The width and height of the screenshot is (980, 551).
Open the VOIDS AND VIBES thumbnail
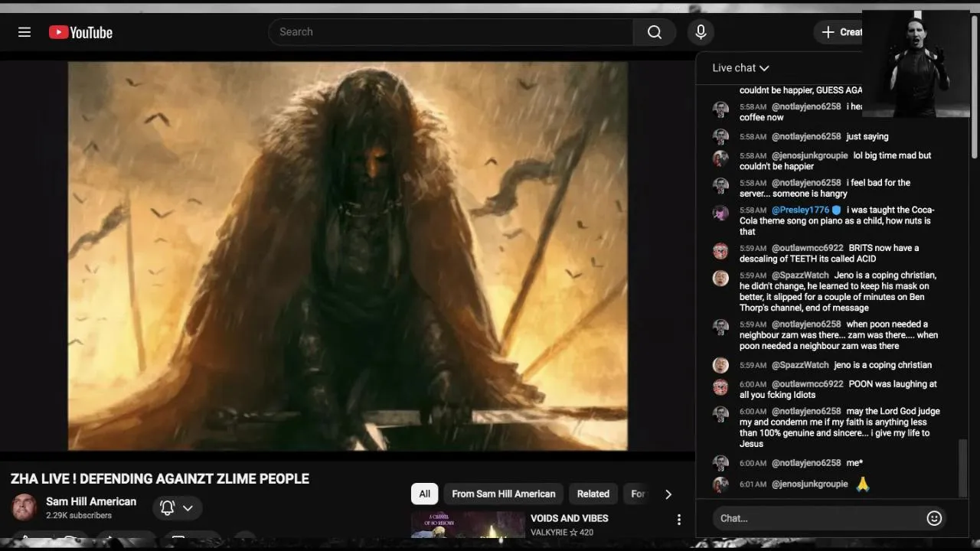pos(468,526)
